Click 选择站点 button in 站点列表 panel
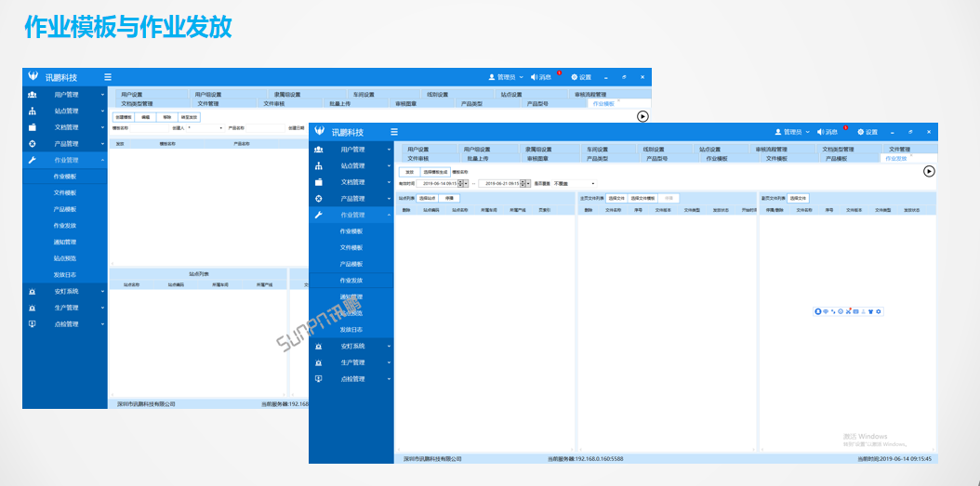The width and height of the screenshot is (980, 486). [427, 198]
